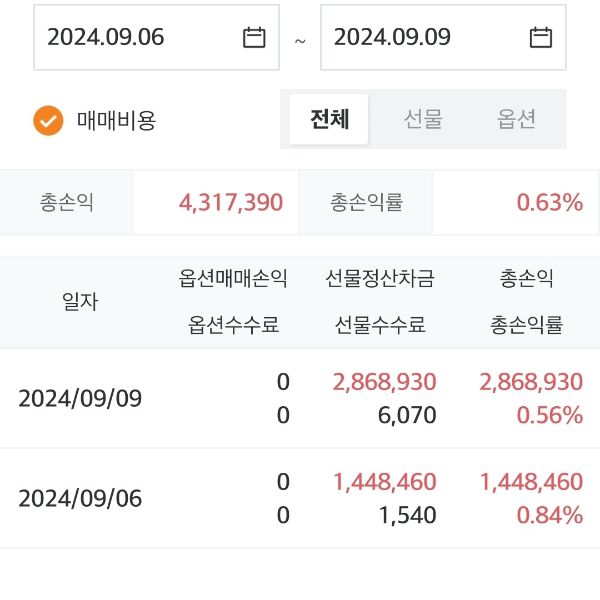
Task: Switch to the 선물 tab
Action: pos(423,120)
